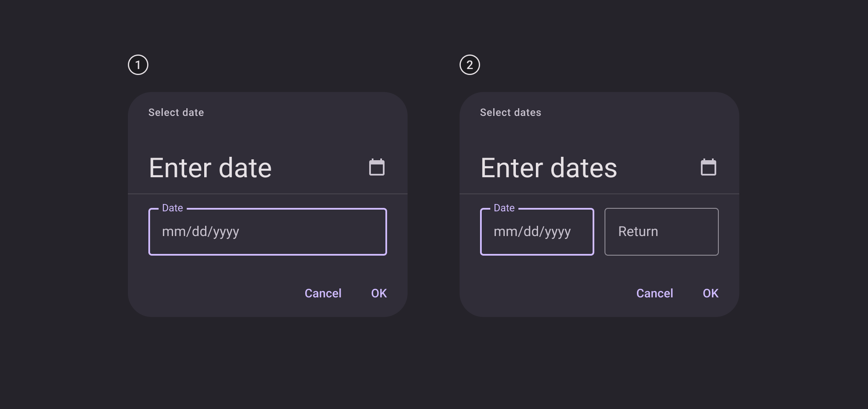Click floating Date label in second dialog
Screen dimensions: 868x409
[504, 208]
